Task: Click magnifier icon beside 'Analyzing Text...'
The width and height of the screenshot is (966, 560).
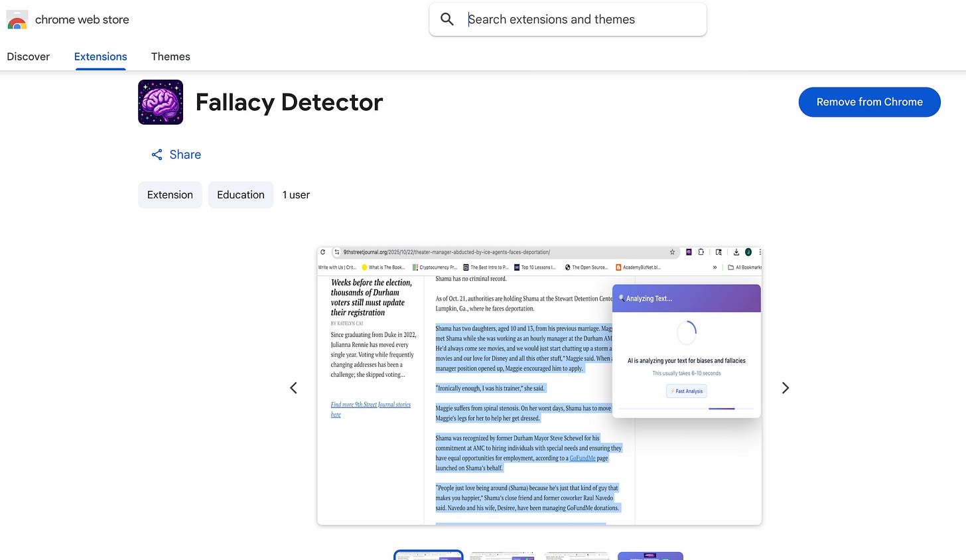Action: coord(622,298)
